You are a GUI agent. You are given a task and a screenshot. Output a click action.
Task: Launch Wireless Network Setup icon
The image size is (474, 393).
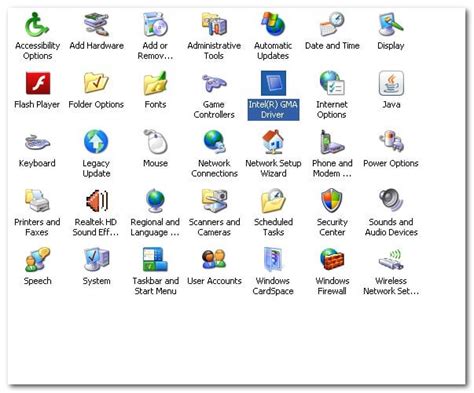pos(391,259)
